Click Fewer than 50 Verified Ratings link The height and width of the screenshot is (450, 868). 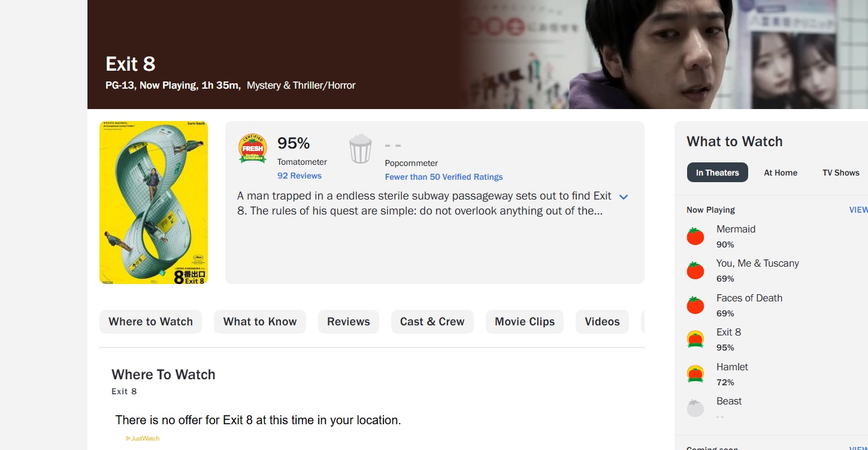[x=443, y=177]
